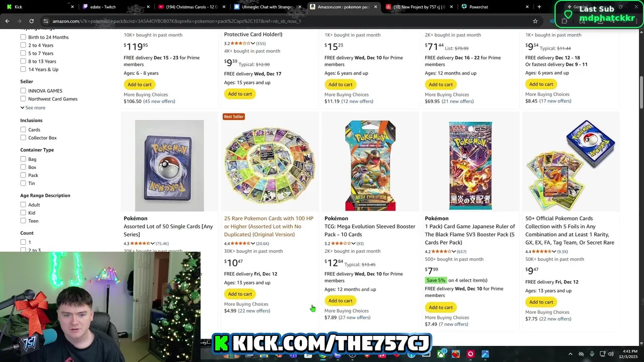Enable the Collector Box inclusion filter
This screenshot has height=362, width=644.
pos(23,138)
